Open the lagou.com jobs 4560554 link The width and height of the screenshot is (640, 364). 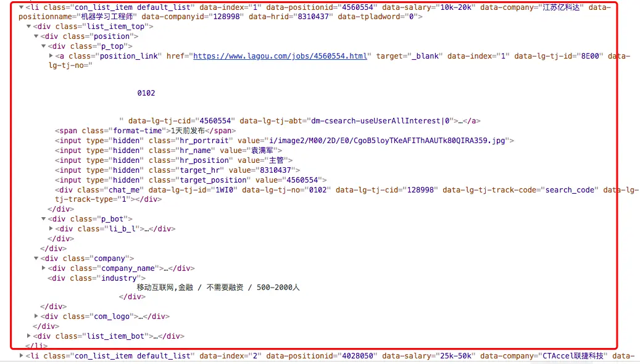coord(280,56)
